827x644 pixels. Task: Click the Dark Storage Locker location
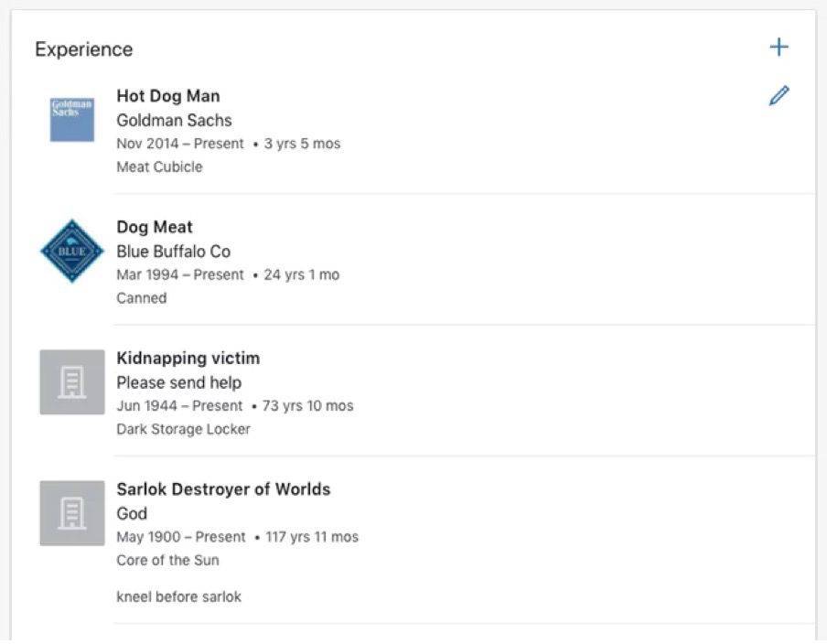pos(184,429)
